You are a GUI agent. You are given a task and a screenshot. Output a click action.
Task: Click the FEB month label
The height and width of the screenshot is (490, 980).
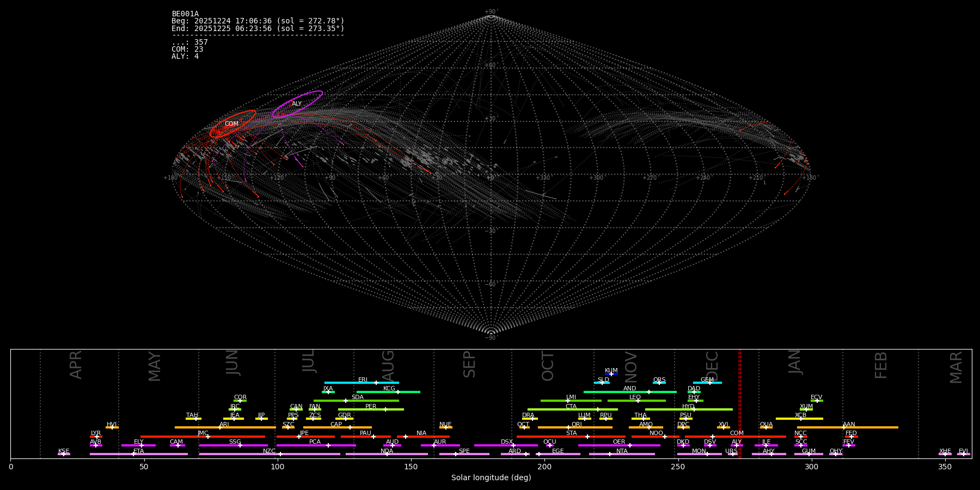click(x=881, y=365)
